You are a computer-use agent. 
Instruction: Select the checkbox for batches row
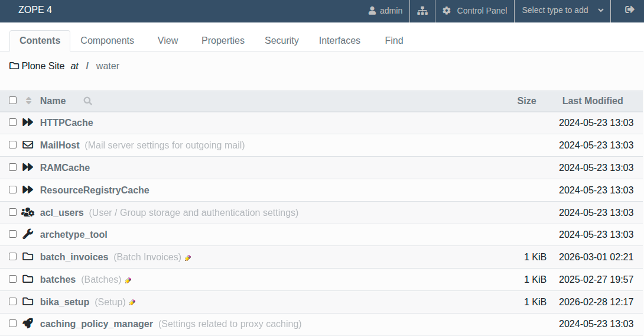(x=13, y=279)
